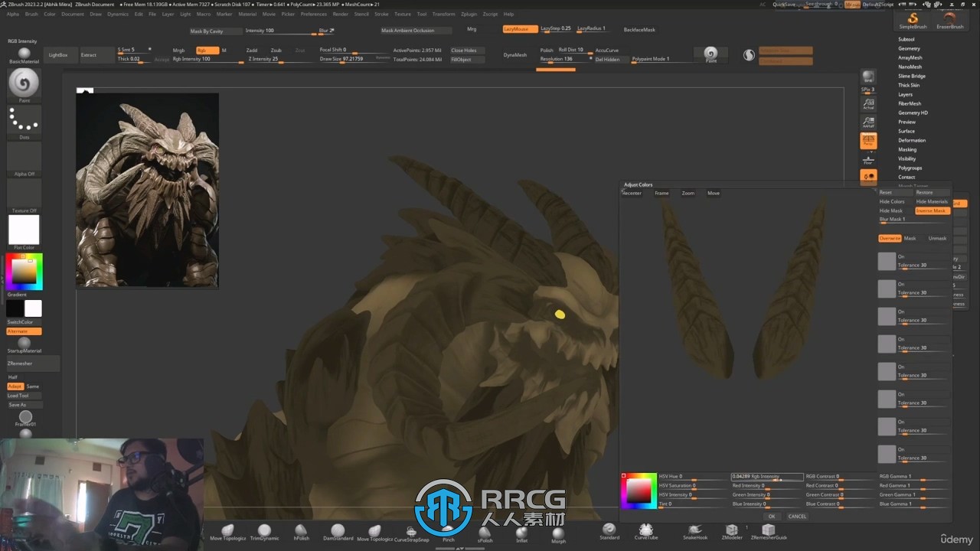Enable BackfaceMask
The image size is (980, 551).
click(639, 30)
